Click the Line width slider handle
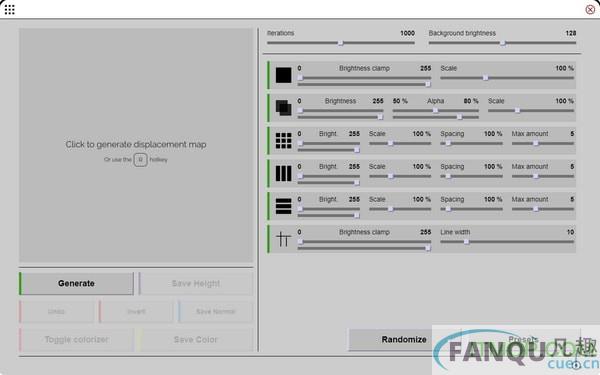Image resolution: width=600 pixels, height=375 pixels. point(466,241)
